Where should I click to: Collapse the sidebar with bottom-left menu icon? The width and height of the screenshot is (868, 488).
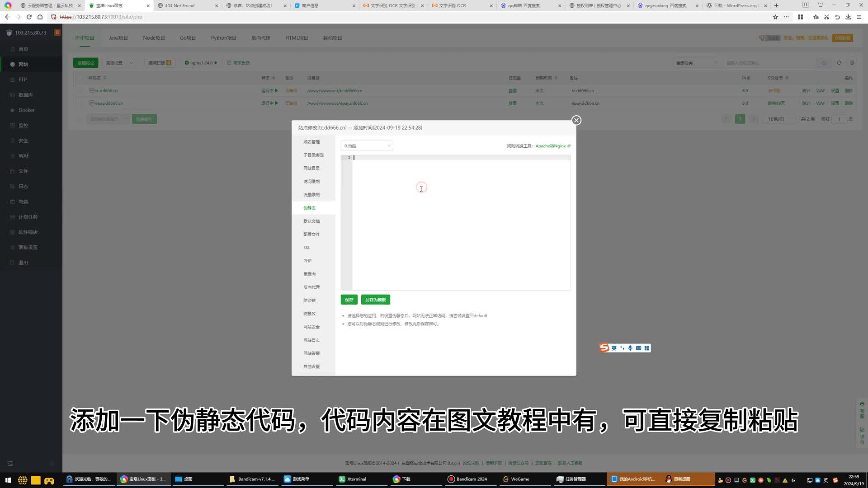click(x=10, y=464)
